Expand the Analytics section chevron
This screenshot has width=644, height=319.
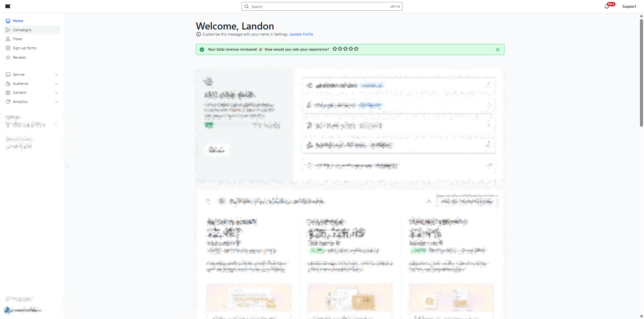coord(56,102)
